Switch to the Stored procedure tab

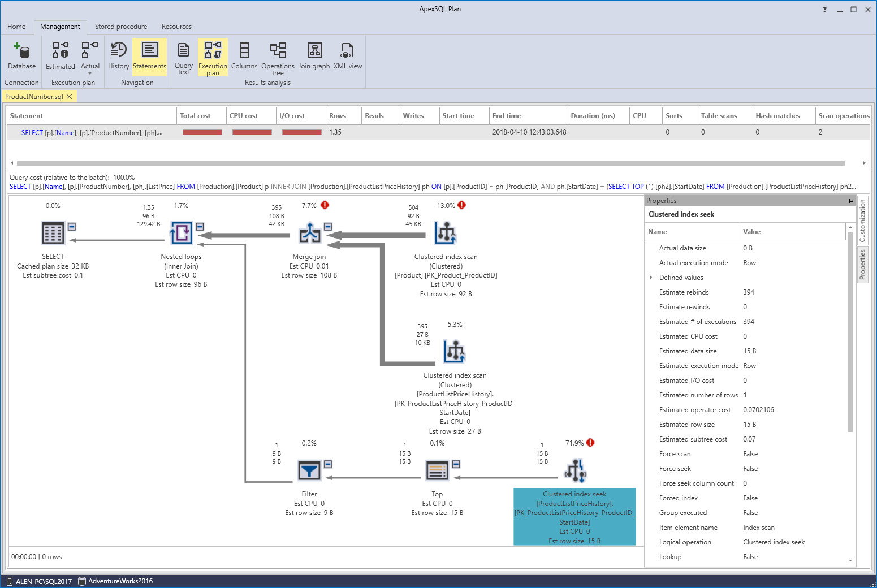click(x=121, y=27)
